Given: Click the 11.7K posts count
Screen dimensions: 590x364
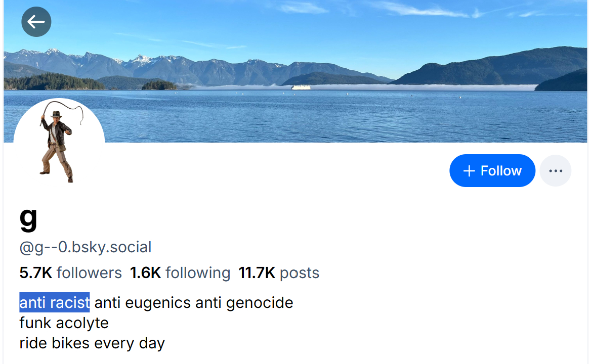Looking at the screenshot, I should tap(279, 273).
